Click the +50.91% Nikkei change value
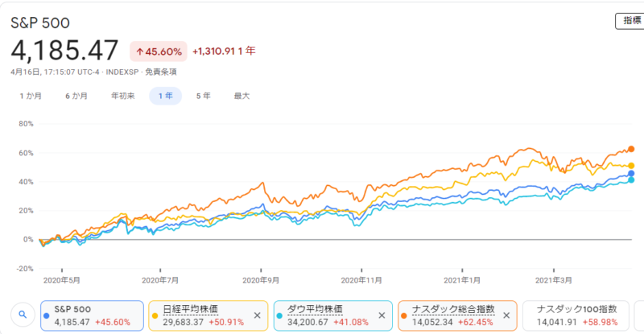This screenshot has width=644, height=334. click(226, 323)
